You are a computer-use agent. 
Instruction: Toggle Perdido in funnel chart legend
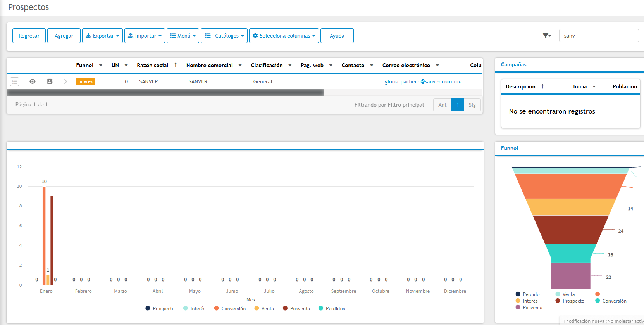[527, 294]
